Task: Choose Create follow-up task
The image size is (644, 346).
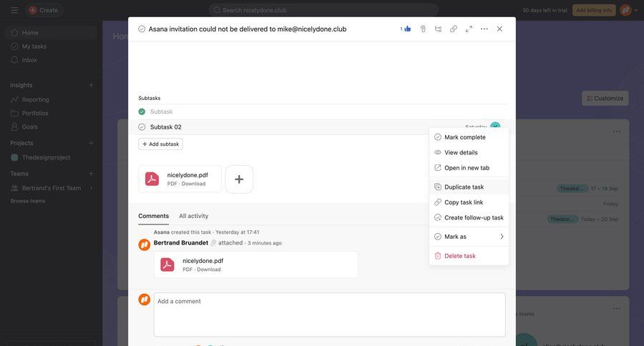Action: (469, 217)
